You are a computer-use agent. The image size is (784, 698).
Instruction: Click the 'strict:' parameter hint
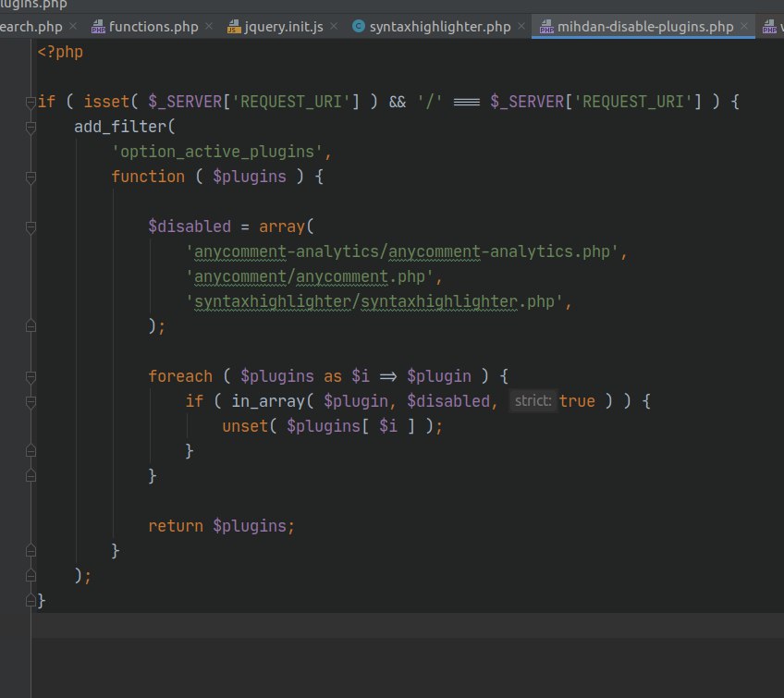pyautogui.click(x=533, y=401)
